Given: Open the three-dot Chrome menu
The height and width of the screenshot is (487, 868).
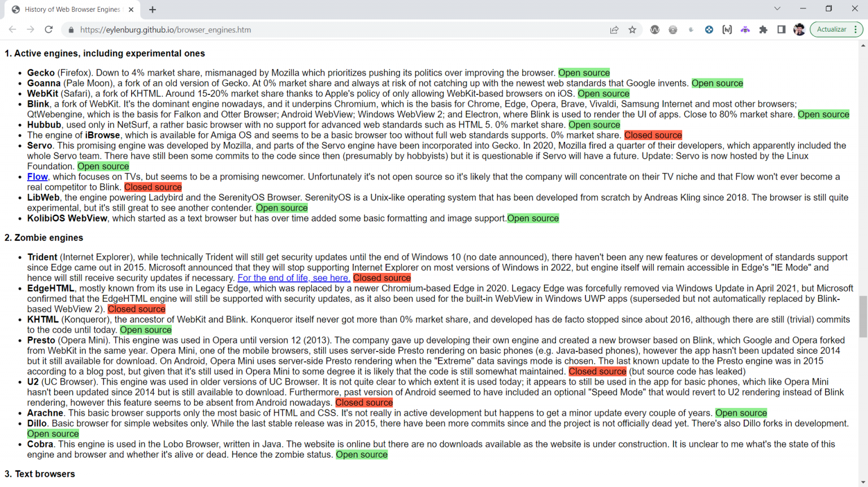Looking at the screenshot, I should point(856,29).
